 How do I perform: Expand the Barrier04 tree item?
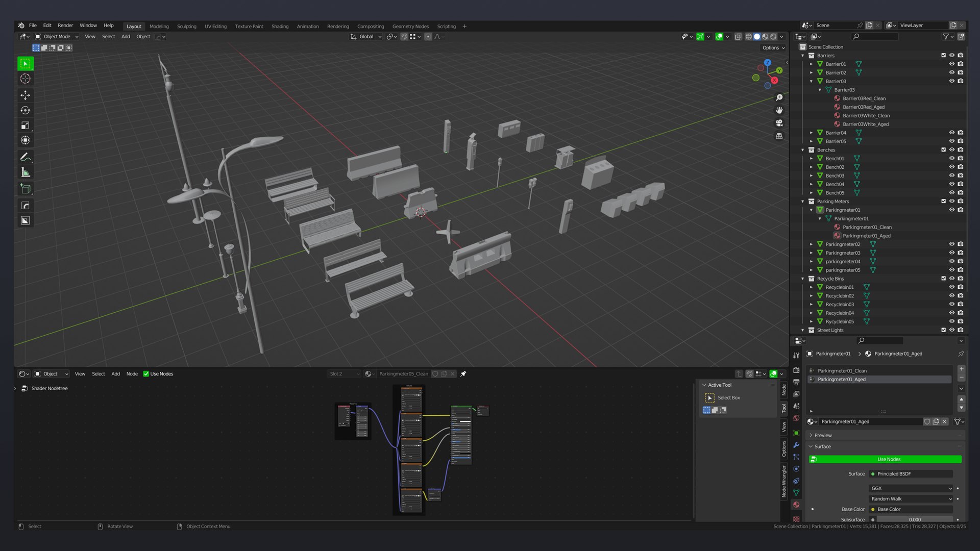click(x=811, y=133)
